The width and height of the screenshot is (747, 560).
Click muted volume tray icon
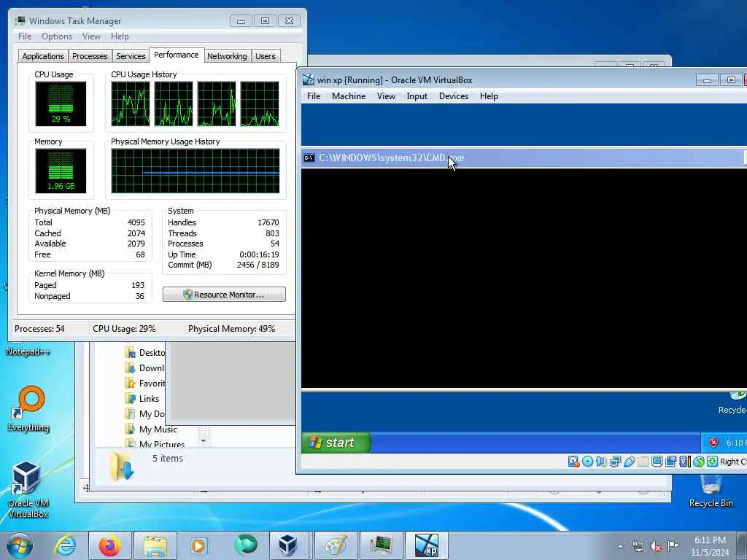point(656,546)
